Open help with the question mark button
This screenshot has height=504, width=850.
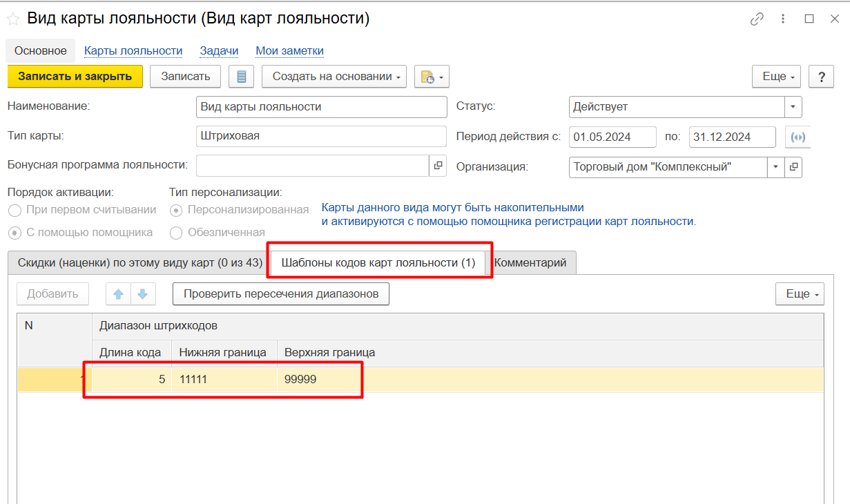(x=821, y=77)
